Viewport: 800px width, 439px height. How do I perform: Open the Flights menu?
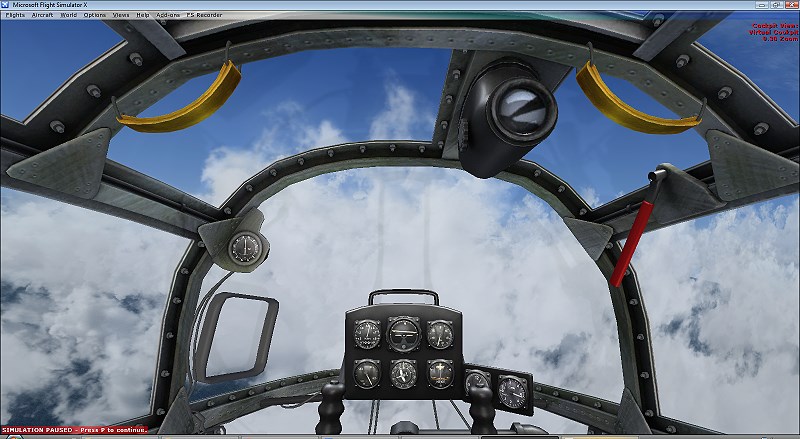[x=15, y=15]
